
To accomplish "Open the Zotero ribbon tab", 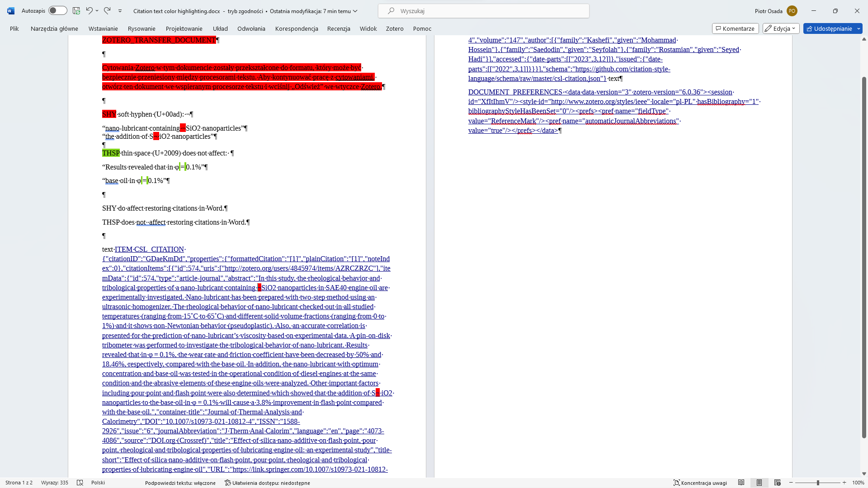I will [x=394, y=28].
